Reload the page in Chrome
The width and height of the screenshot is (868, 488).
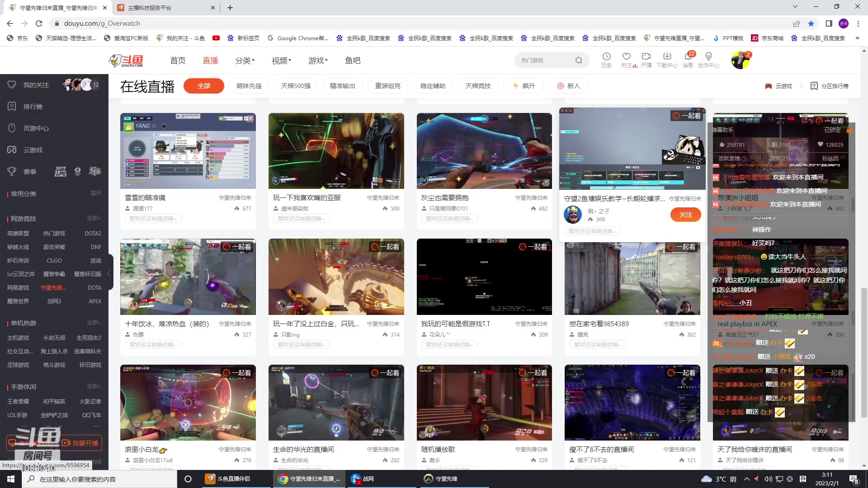[39, 23]
